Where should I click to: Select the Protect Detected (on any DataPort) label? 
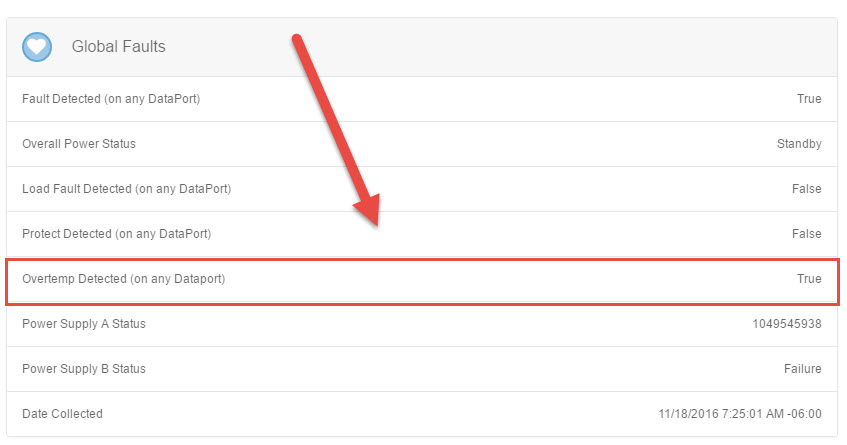click(x=116, y=234)
